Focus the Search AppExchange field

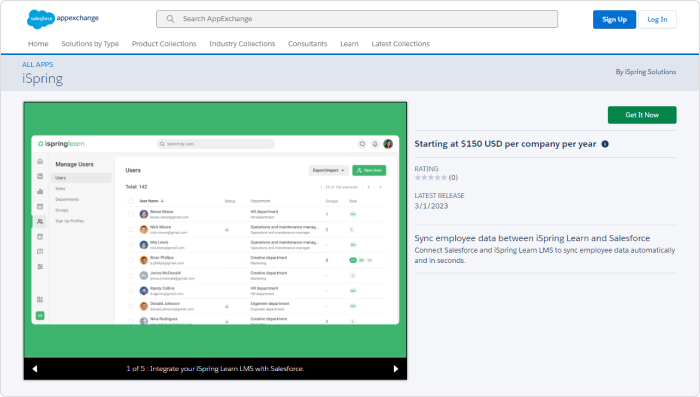coord(357,19)
